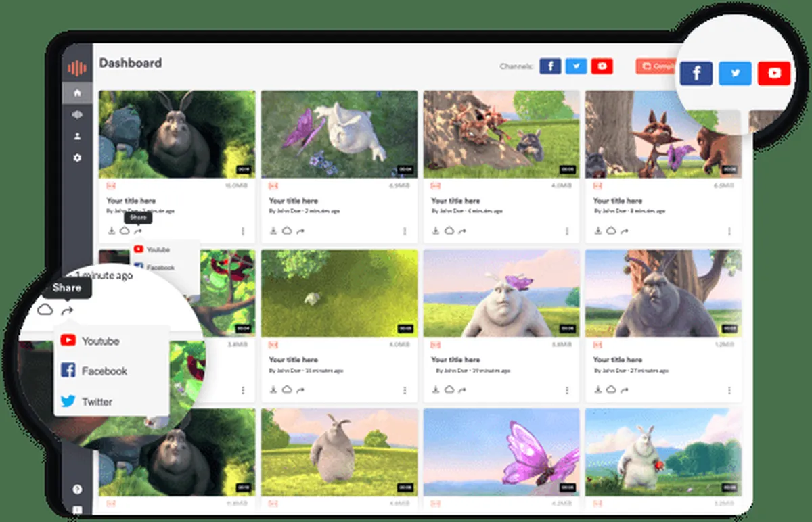Open the rabbit seen from behind thumbnail
This screenshot has width=812, height=522.
339,452
